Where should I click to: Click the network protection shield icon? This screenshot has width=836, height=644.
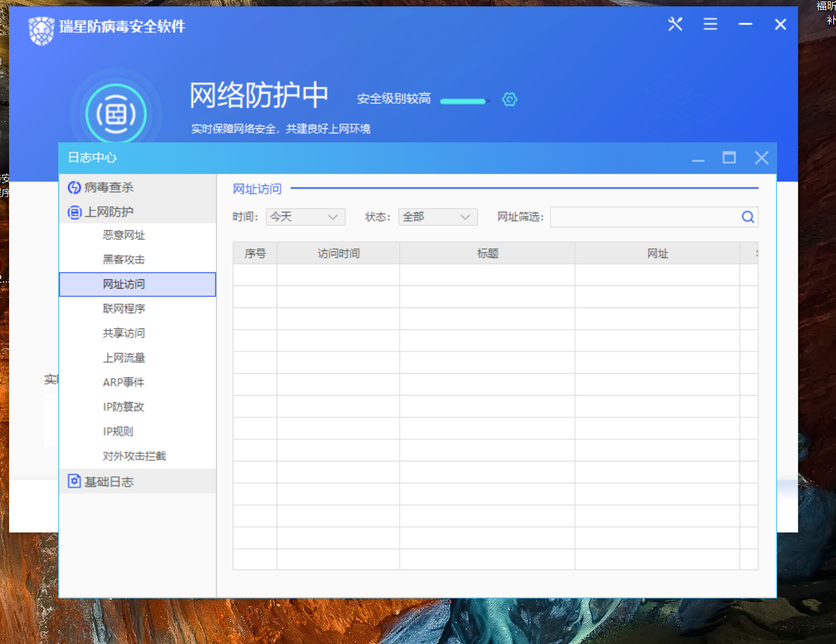pyautogui.click(x=116, y=113)
